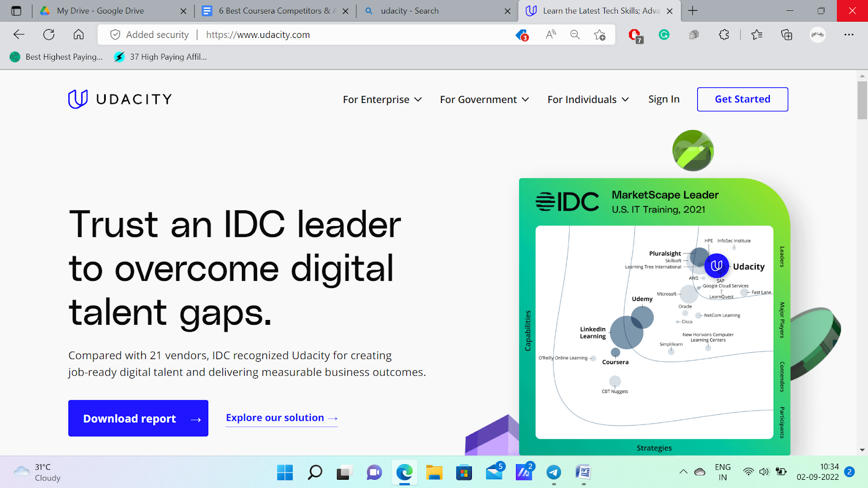Viewport: 868px width, 488px height.
Task: Show hidden icons via tray chevron
Action: click(x=683, y=472)
